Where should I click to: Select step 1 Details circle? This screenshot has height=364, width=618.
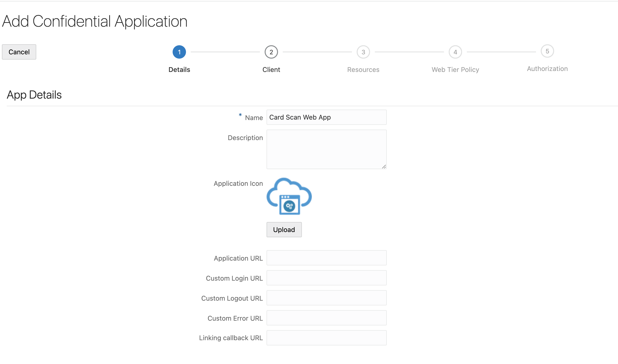[x=179, y=52]
